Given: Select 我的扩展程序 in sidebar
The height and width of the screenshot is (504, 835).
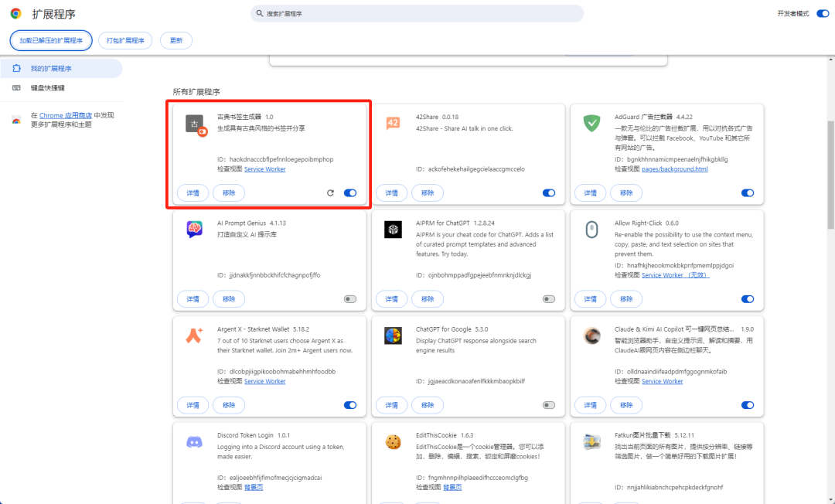Looking at the screenshot, I should click(x=61, y=68).
